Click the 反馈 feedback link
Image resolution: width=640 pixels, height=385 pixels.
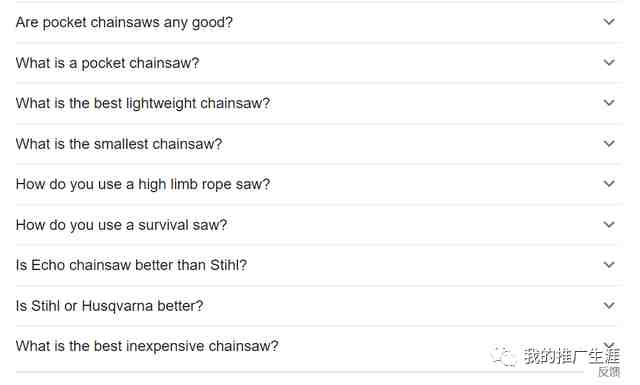(x=609, y=372)
